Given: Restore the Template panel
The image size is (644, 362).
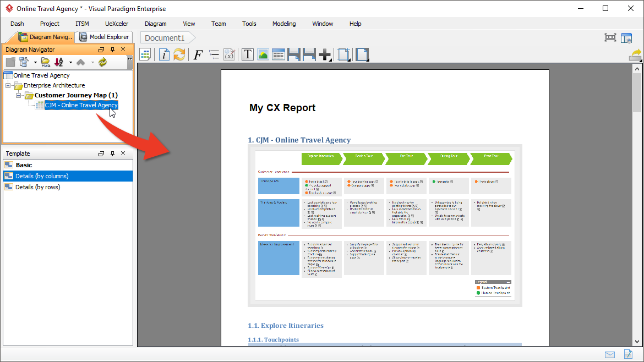Looking at the screenshot, I should (101, 153).
